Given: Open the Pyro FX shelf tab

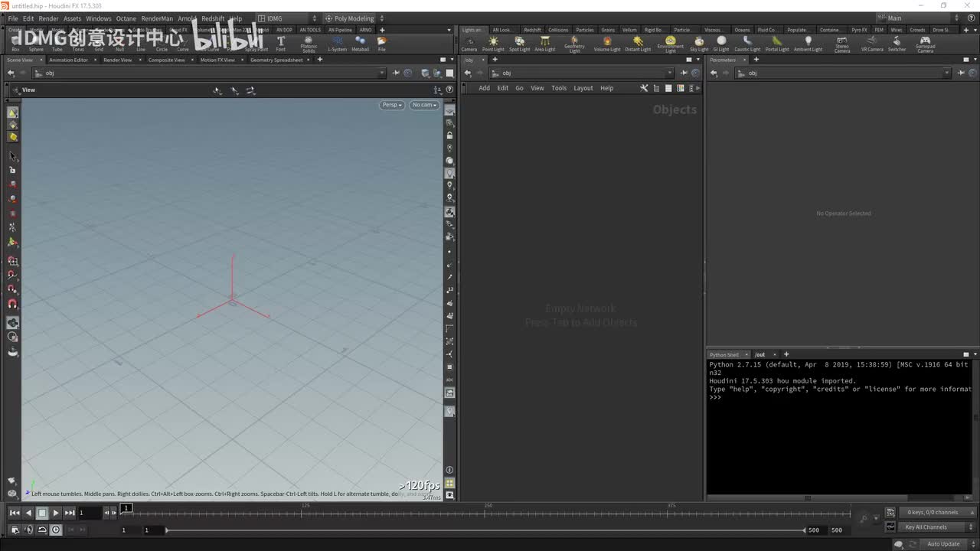Looking at the screenshot, I should (x=860, y=30).
